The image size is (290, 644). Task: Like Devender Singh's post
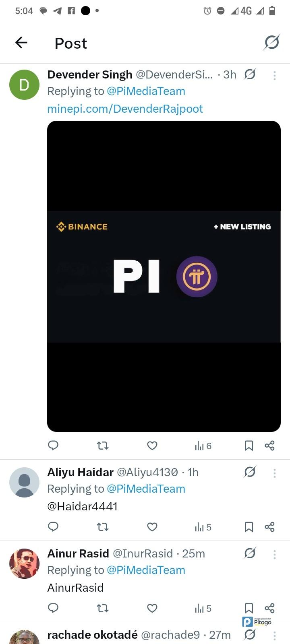coord(152,446)
